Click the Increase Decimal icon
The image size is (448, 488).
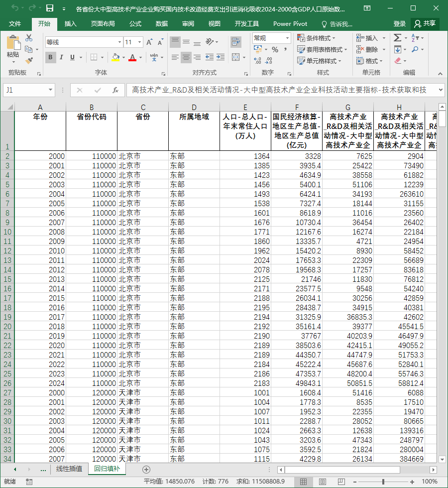click(258, 60)
